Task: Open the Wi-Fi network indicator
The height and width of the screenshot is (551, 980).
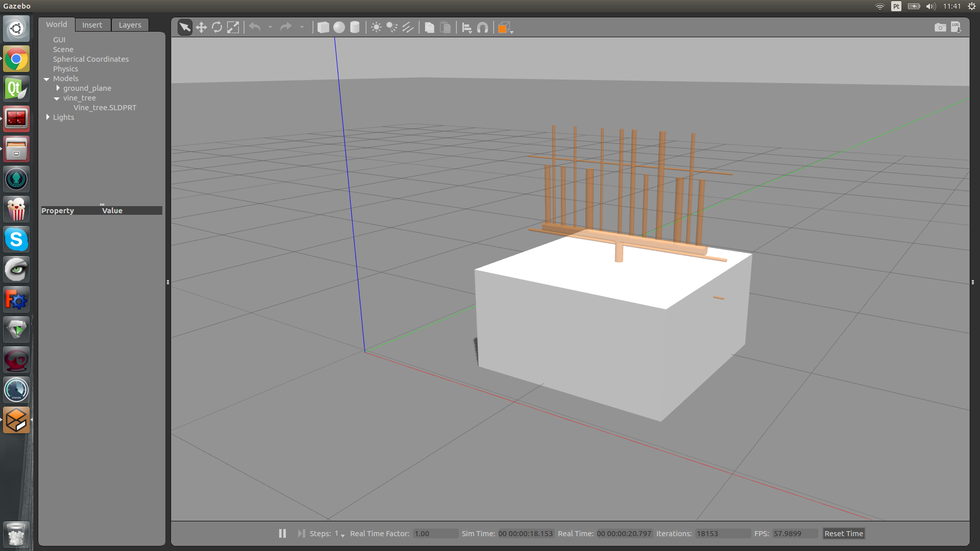Action: [880, 6]
